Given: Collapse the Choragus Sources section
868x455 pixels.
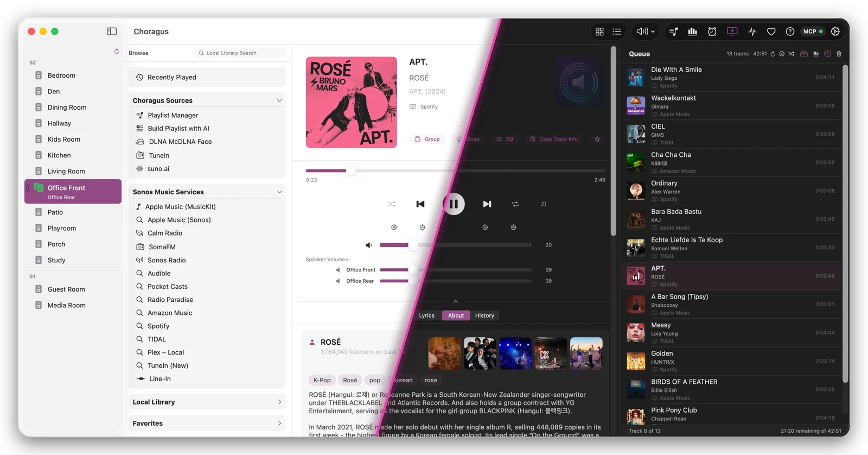Looking at the screenshot, I should [279, 100].
